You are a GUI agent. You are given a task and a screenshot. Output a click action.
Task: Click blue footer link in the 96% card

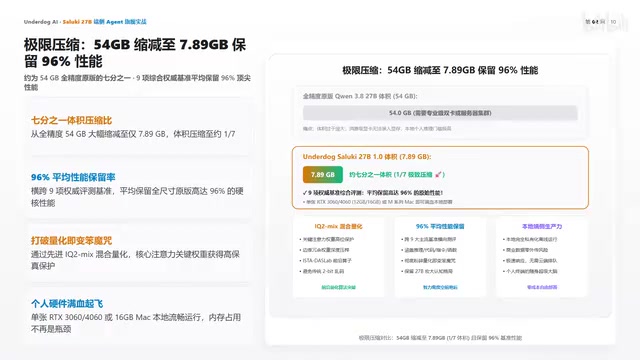[x=440, y=287]
